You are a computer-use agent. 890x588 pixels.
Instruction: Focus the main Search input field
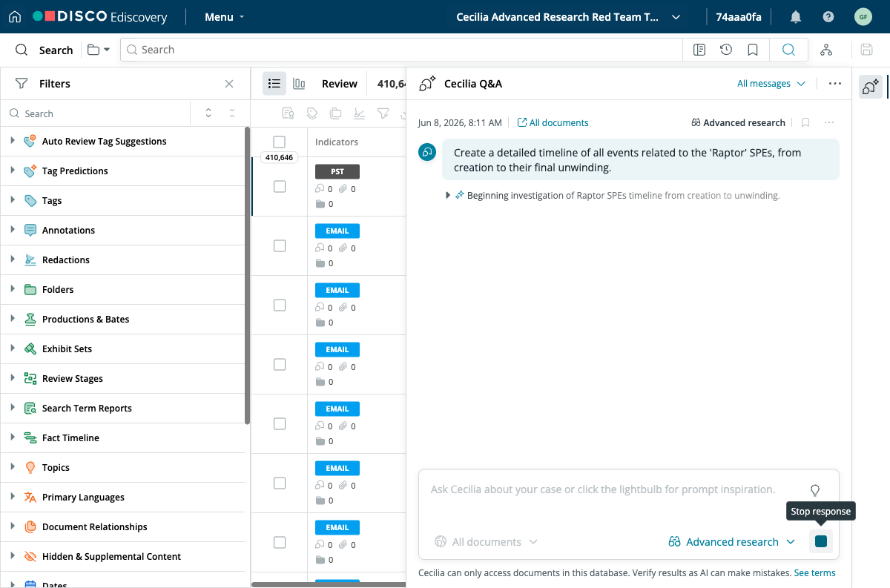tap(400, 50)
